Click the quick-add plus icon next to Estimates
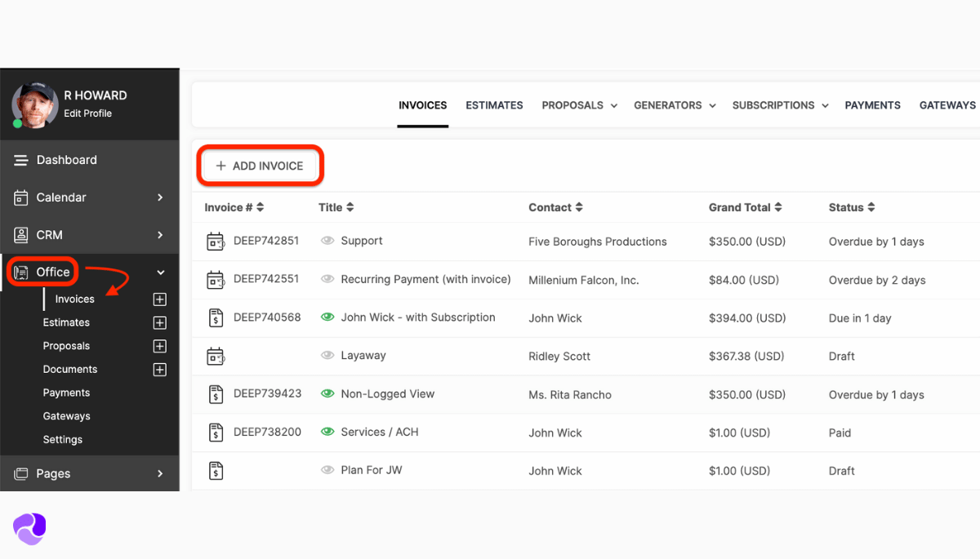The image size is (980, 559). coord(160,322)
